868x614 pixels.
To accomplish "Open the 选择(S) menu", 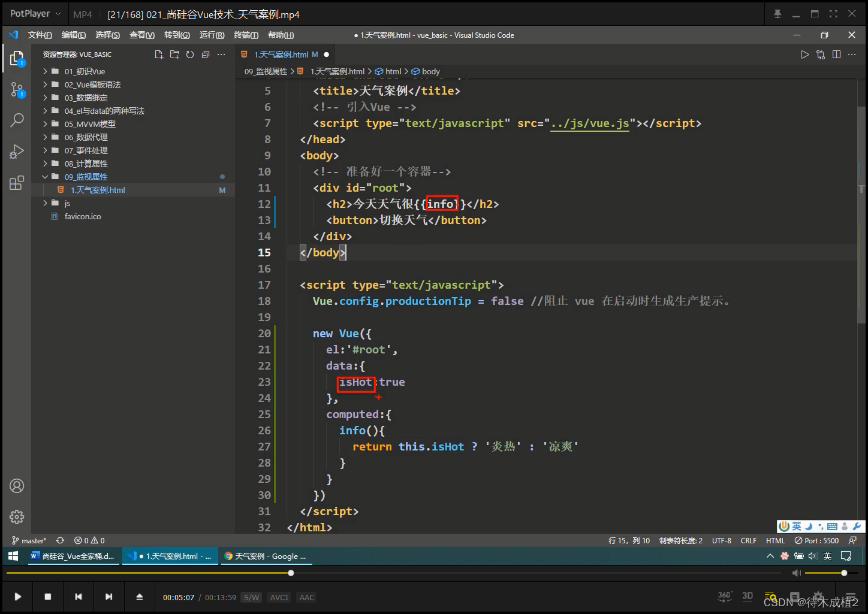I will 108,35.
